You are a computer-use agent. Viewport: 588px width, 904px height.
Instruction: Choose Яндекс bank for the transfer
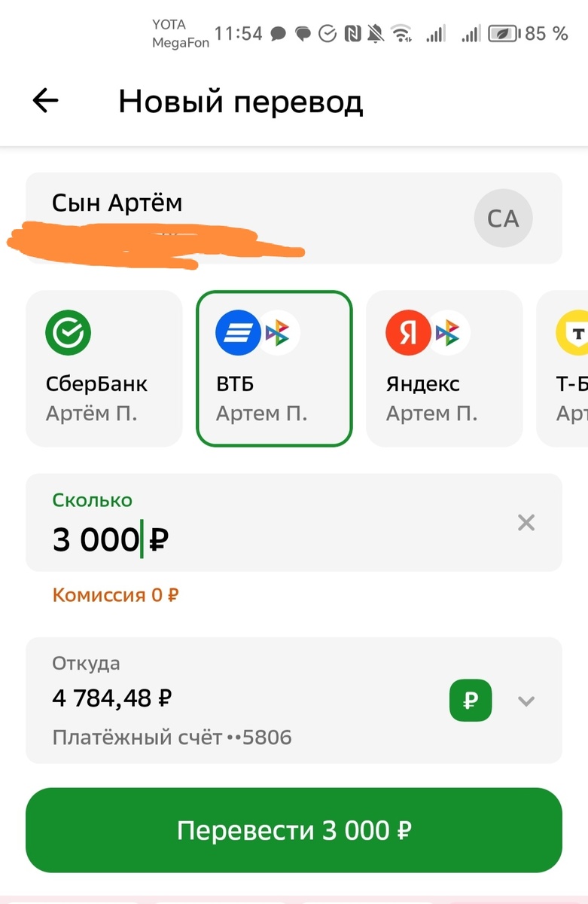(x=443, y=368)
